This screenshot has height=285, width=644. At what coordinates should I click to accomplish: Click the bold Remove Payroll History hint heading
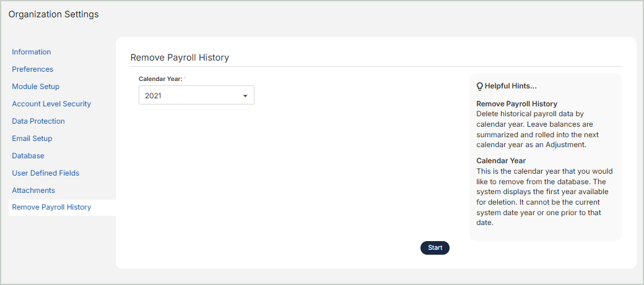516,104
